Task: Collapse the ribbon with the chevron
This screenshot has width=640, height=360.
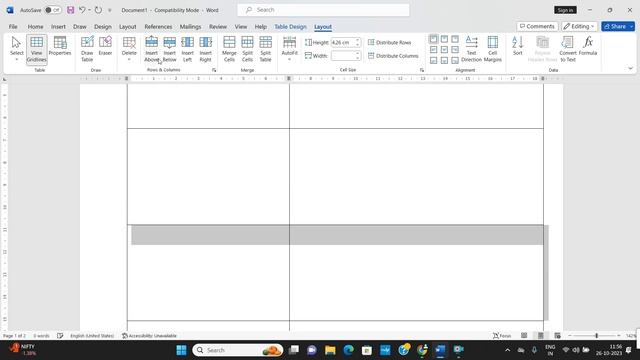Action: tap(630, 69)
